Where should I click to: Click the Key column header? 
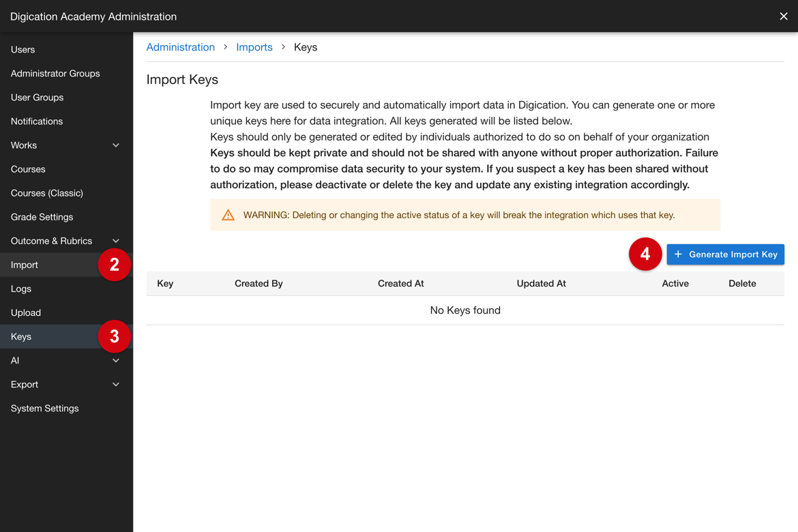point(165,284)
